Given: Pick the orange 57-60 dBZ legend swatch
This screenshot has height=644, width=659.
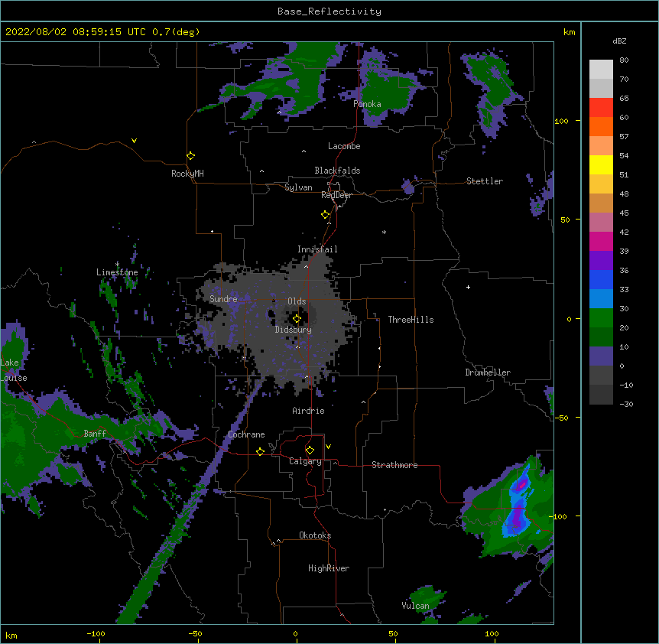Looking at the screenshot, I should click(x=601, y=126).
